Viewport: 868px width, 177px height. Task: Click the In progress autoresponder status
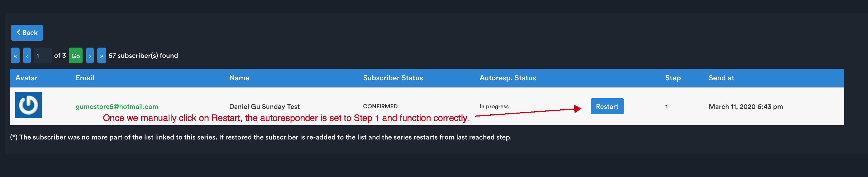[x=494, y=107]
